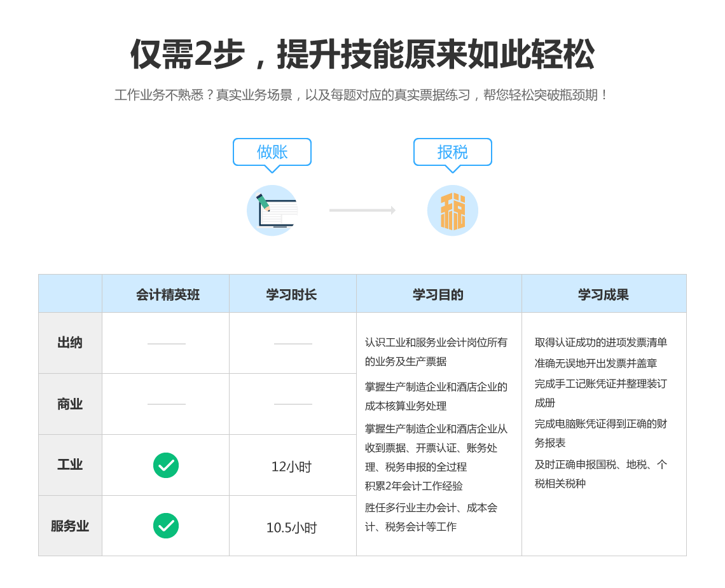Viewport: 725px width, 588px height.
Task: Click the green checkmark in 工业 row
Action: pyautogui.click(x=166, y=465)
